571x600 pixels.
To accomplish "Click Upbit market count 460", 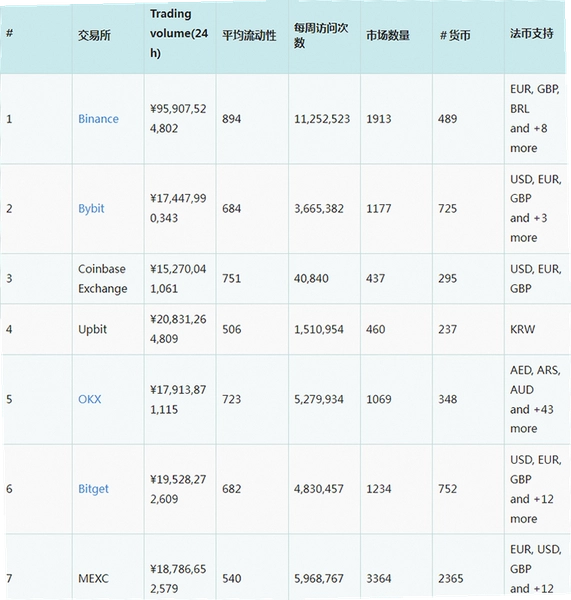I will pos(375,329).
